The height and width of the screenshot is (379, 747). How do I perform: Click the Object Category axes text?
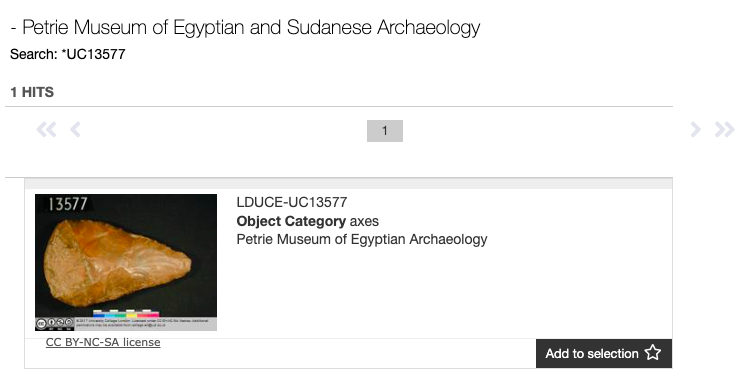pos(308,221)
